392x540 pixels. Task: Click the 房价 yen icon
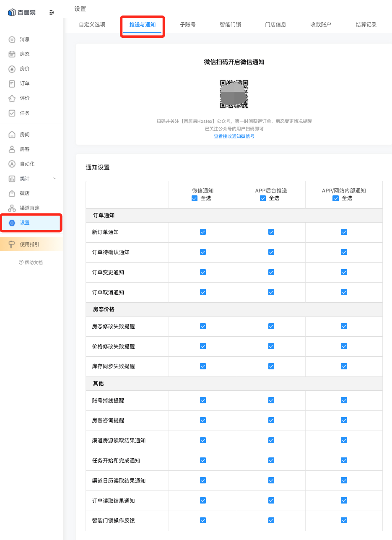[x=12, y=69]
